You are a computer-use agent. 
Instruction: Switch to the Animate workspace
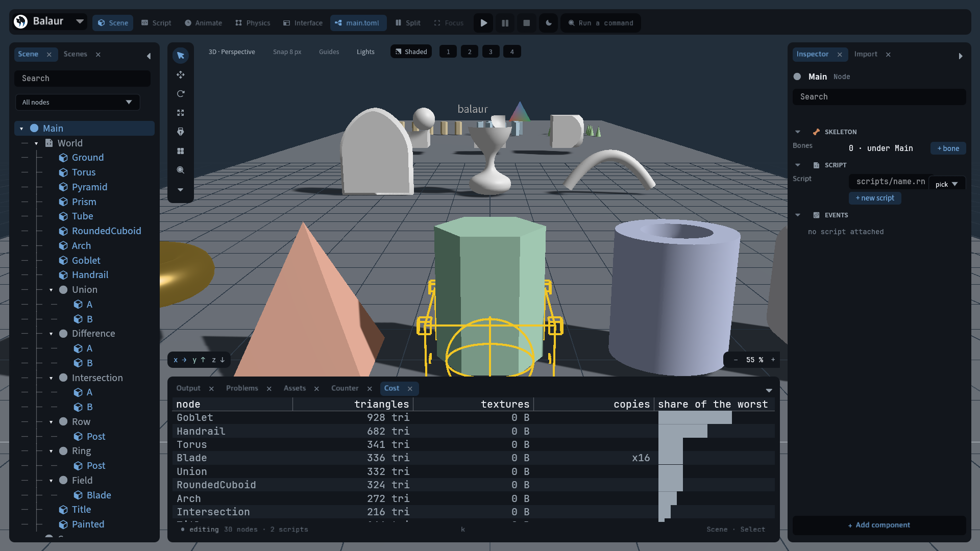(203, 23)
